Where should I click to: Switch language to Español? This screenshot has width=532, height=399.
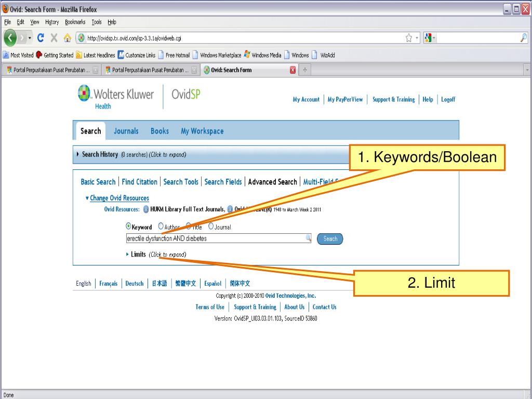tap(212, 283)
